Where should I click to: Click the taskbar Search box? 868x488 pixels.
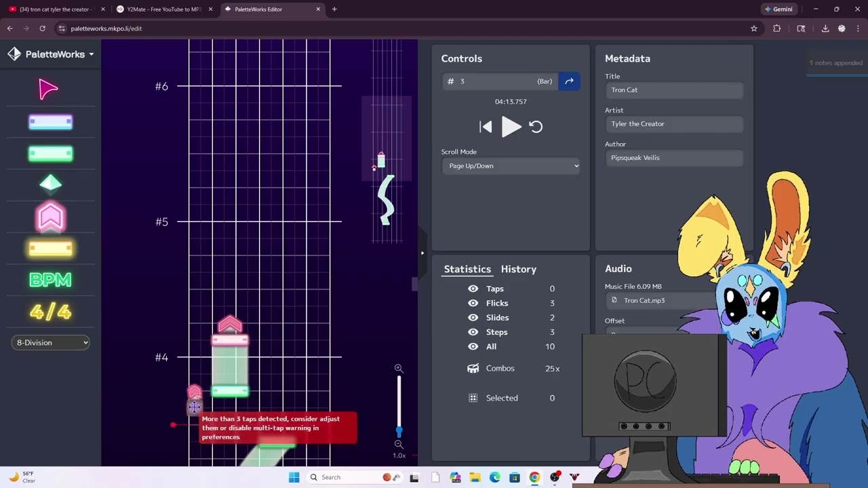pos(353,477)
